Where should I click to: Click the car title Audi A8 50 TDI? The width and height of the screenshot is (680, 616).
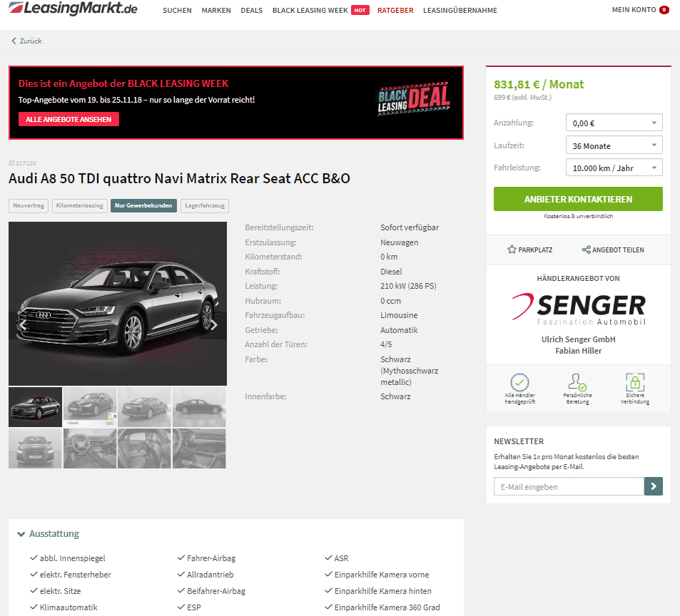[x=179, y=178]
